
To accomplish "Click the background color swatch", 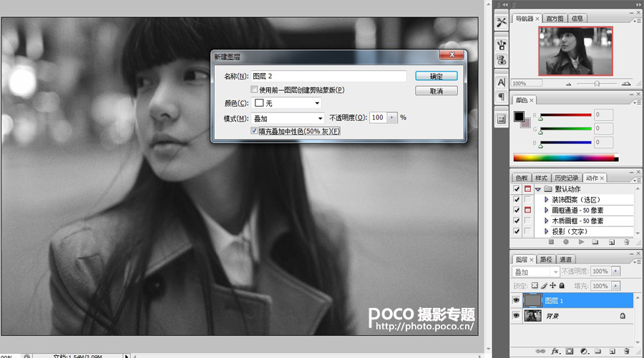I will pos(526,123).
